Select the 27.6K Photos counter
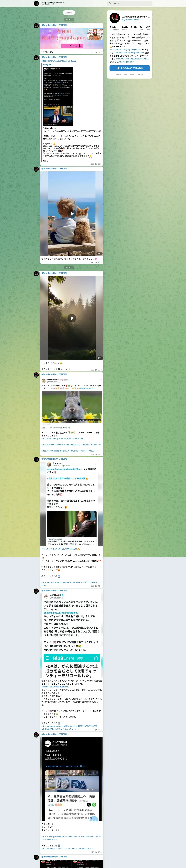Image resolution: width=186 pixels, height=868 pixels. click(125, 28)
